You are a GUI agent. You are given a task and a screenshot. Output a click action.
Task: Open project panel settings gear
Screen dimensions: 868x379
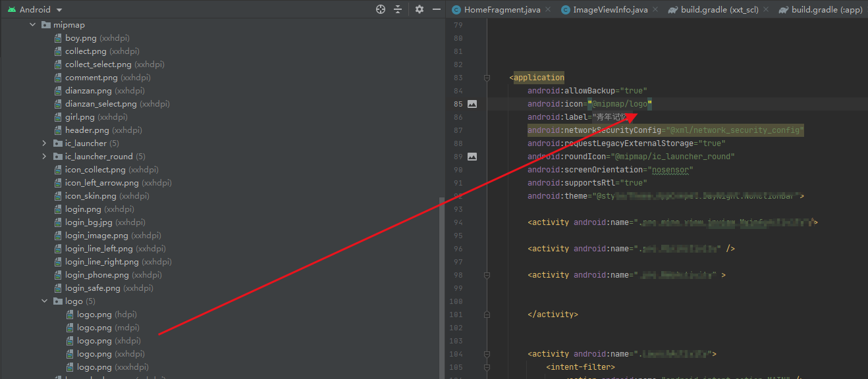tap(420, 9)
